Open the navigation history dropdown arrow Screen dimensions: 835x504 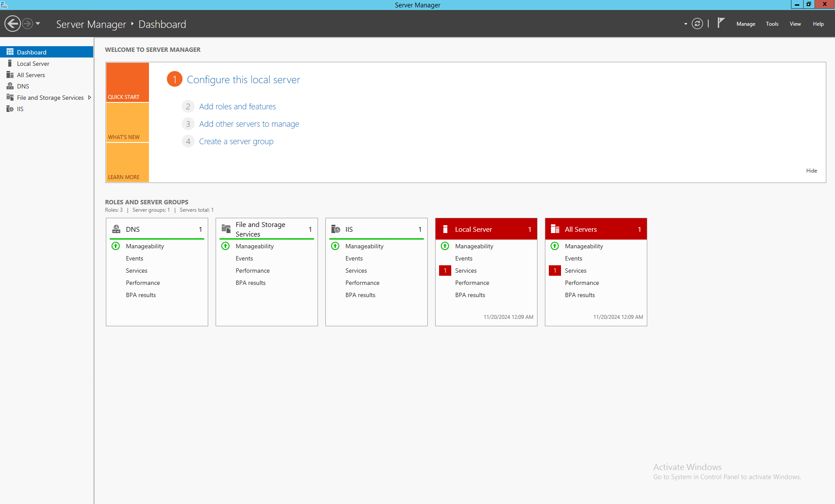click(38, 24)
